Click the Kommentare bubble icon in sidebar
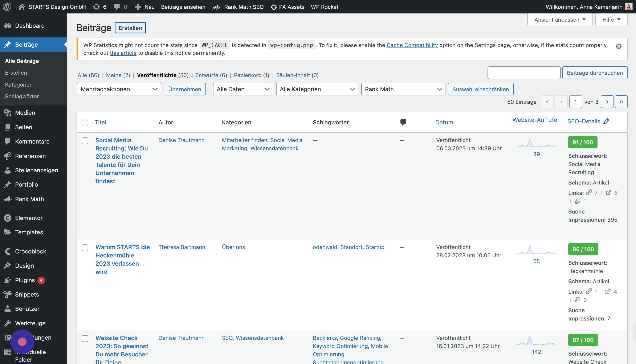 [8, 141]
